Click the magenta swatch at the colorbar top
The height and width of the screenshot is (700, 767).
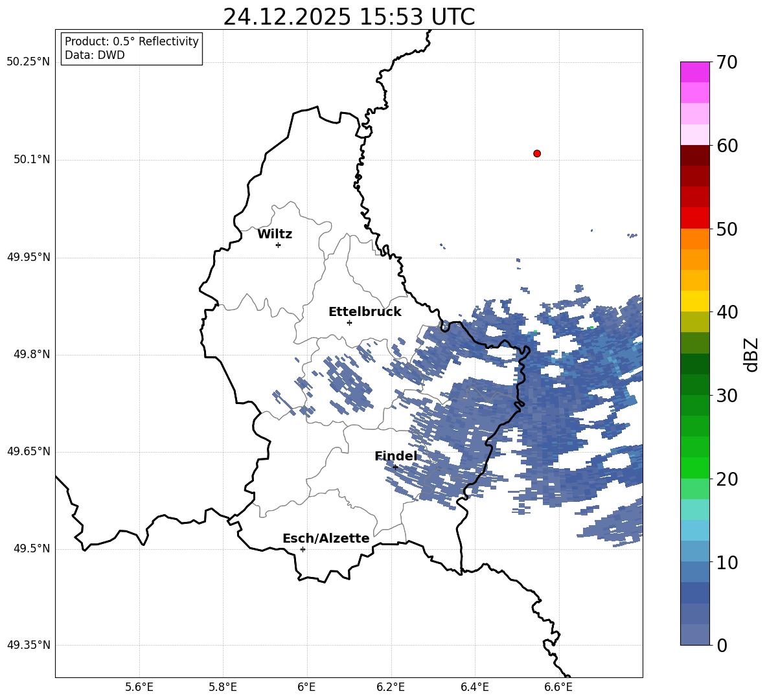point(694,73)
